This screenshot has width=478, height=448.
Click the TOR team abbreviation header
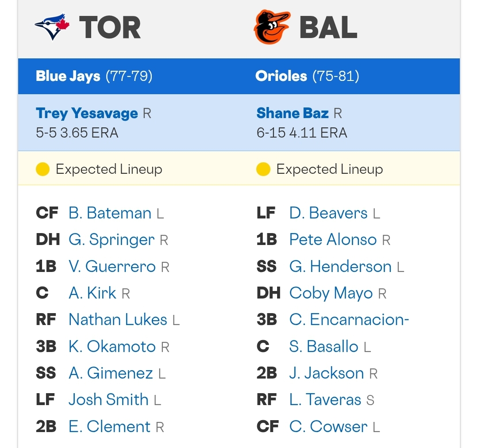click(x=110, y=27)
